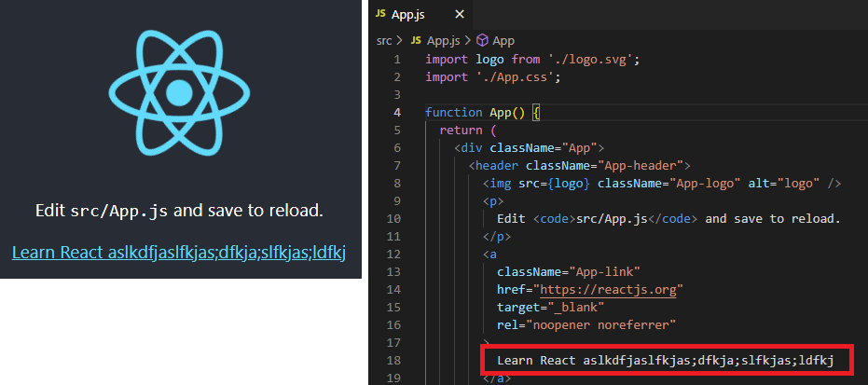Click the spinning React logo in browser preview
868x385 pixels.
click(x=179, y=92)
